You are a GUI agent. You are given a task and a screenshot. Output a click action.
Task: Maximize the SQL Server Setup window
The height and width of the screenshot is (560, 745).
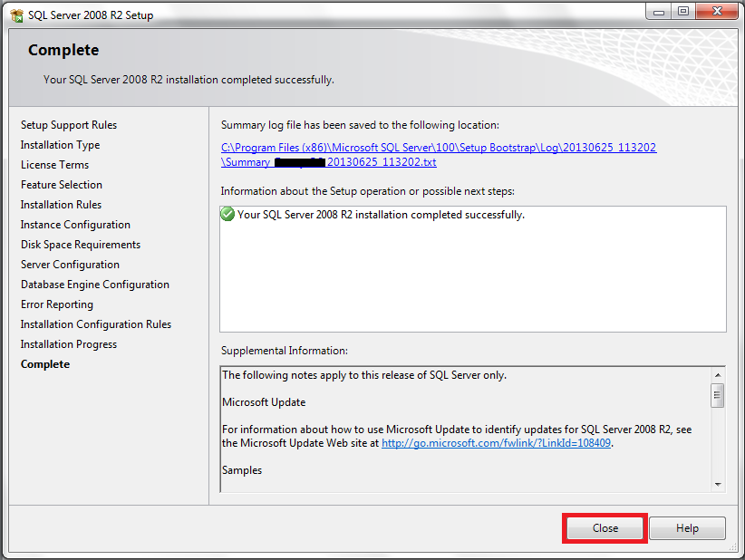point(683,12)
